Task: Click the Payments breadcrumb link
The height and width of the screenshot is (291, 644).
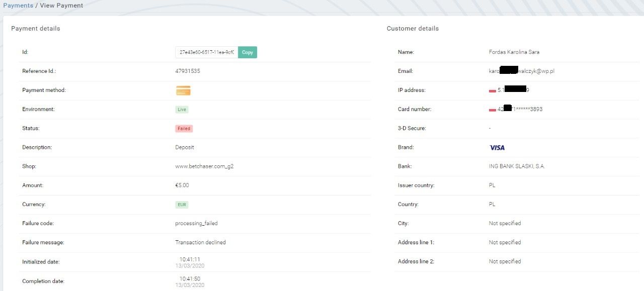Action: pos(18,6)
